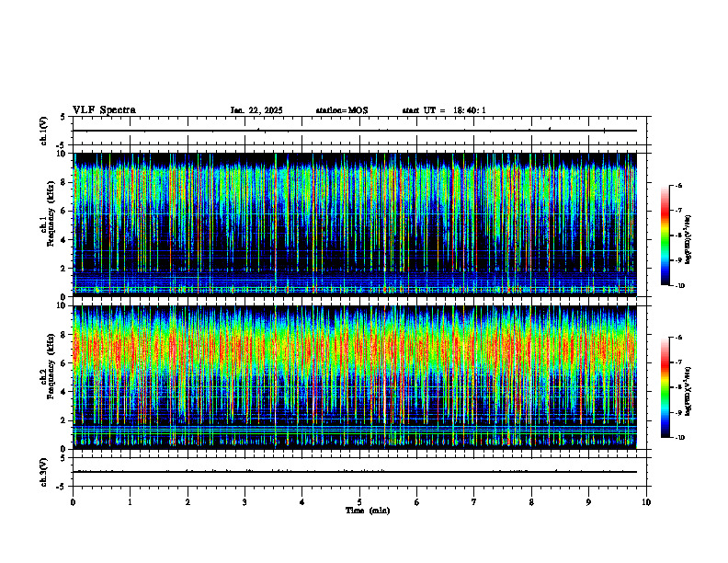
Task: Click time axis tick label "9"
Action: (x=588, y=502)
